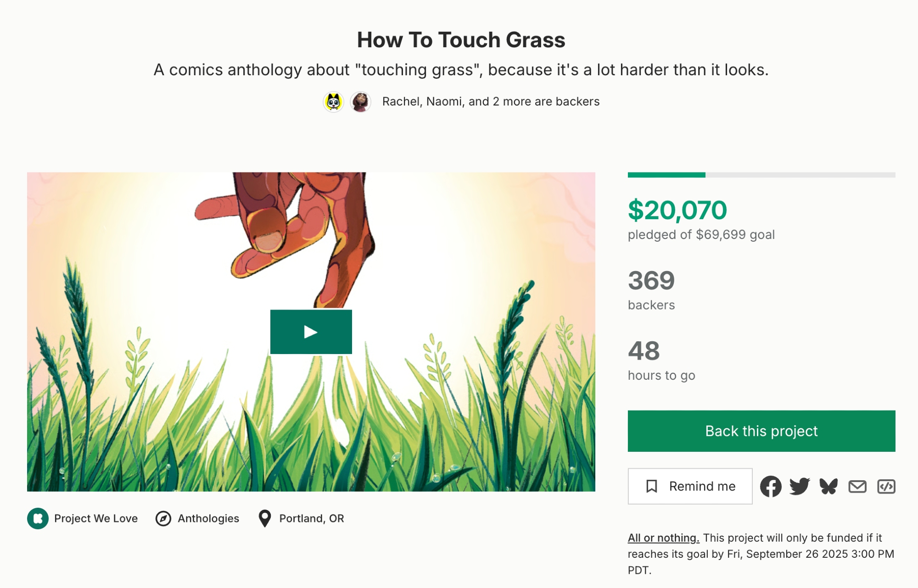918x588 pixels.
Task: Click the Anthologies compass icon
Action: tap(163, 518)
